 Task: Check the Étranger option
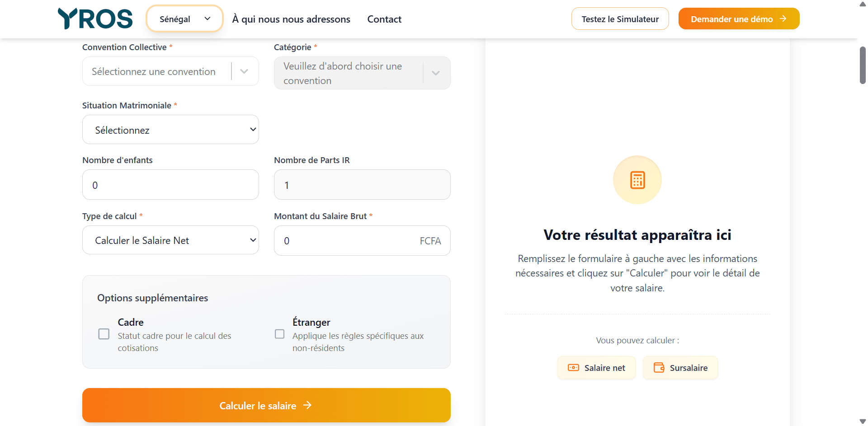pyautogui.click(x=279, y=333)
